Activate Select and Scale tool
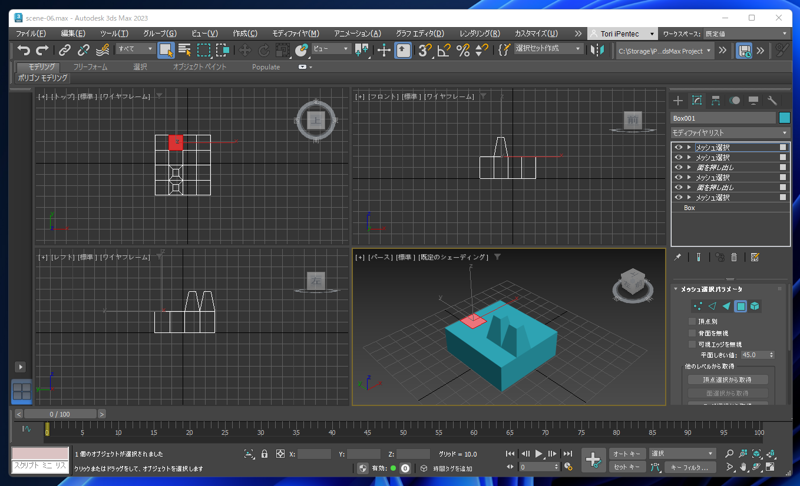The width and height of the screenshot is (800, 486). point(282,50)
